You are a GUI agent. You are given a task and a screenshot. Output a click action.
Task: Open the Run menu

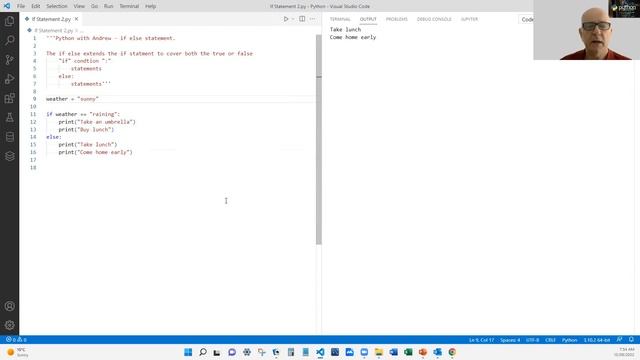click(108, 6)
